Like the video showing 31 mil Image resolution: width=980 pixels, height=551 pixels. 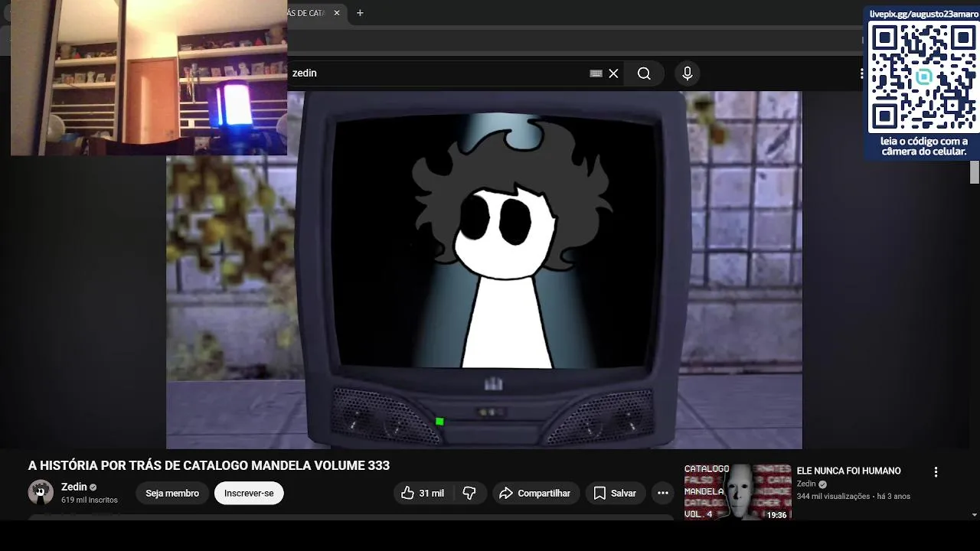pos(423,494)
